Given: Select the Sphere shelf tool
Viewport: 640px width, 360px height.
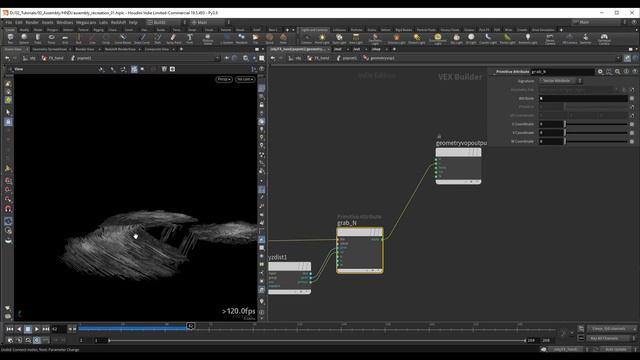Looking at the screenshot, I should (24, 38).
